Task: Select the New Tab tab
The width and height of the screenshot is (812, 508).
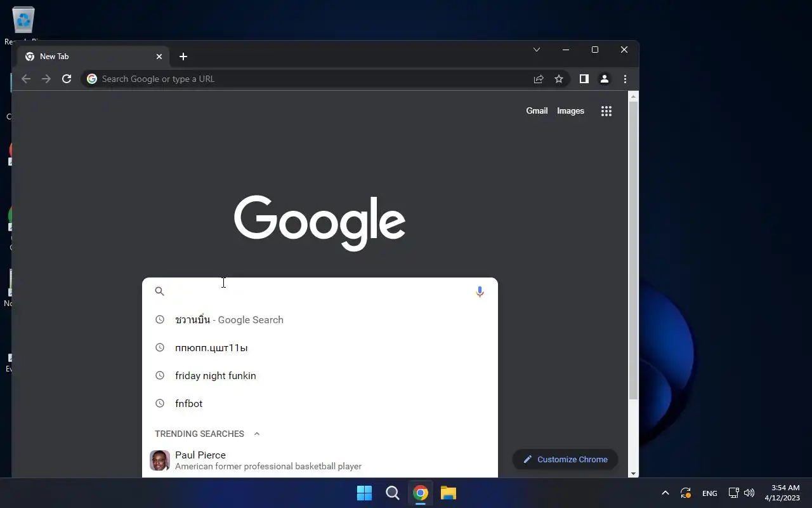Action: click(x=93, y=57)
